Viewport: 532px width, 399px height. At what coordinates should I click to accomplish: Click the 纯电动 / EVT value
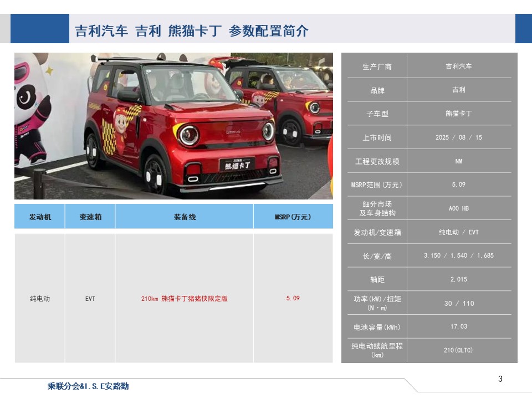tap(459, 232)
